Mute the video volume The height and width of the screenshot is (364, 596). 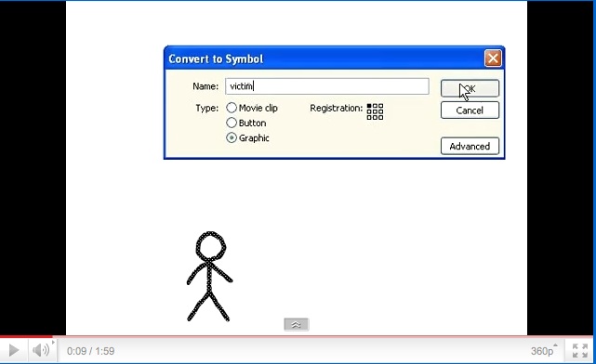click(41, 350)
